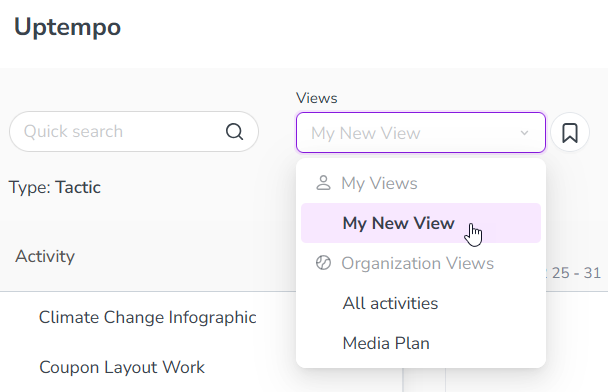Click the My Views section header
The height and width of the screenshot is (392, 608).
tap(379, 183)
